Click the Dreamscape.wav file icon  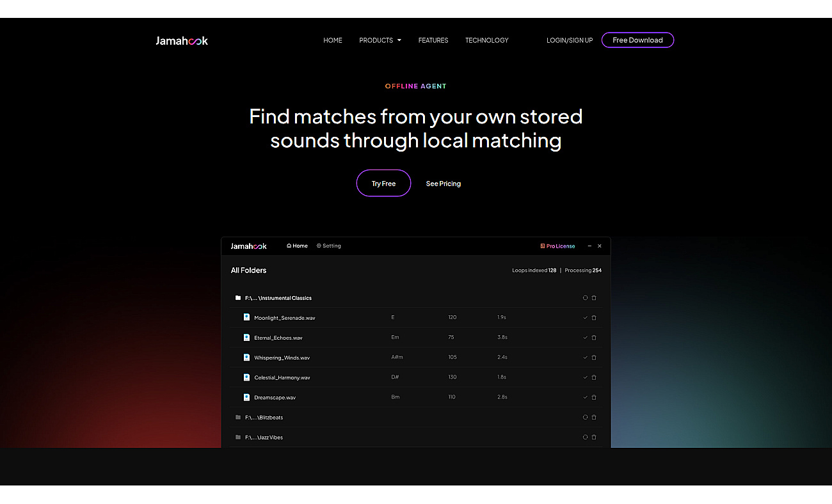point(246,397)
